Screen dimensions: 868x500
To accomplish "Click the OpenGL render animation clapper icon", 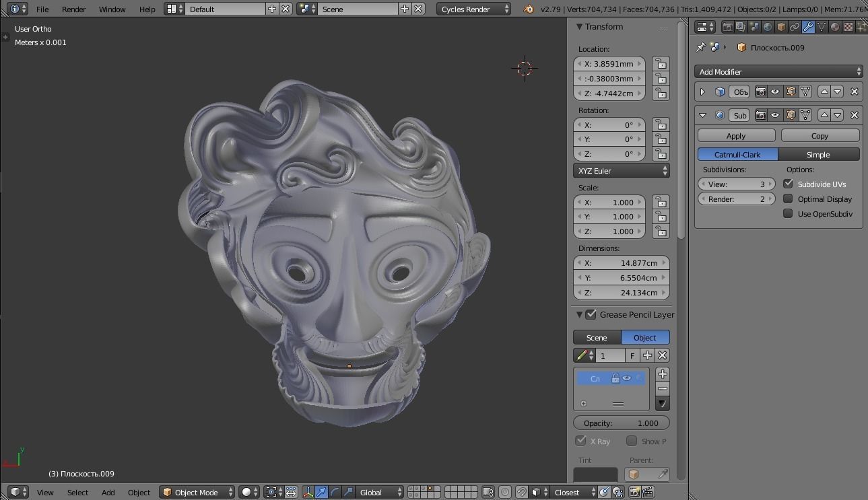I will [648, 492].
